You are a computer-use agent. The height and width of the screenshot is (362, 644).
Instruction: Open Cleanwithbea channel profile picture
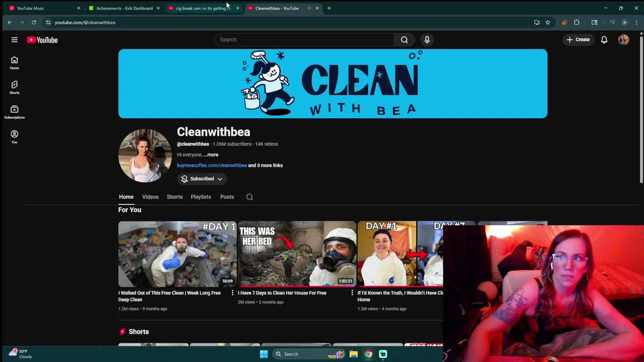click(x=145, y=155)
